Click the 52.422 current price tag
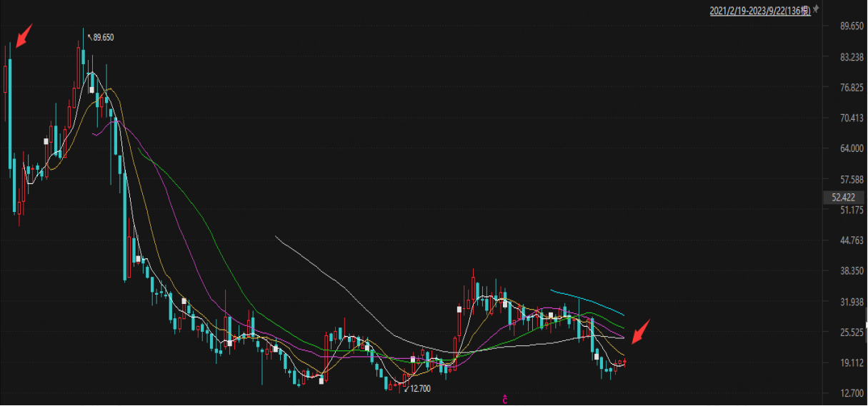This screenshot has width=868, height=406. point(839,196)
